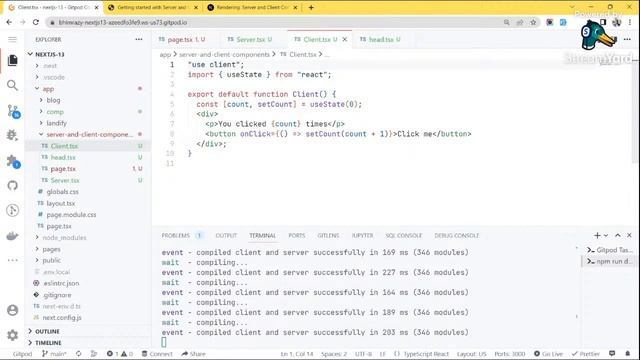The image size is (640, 360).
Task: Open the Docker view in activity bar
Action: 13,236
